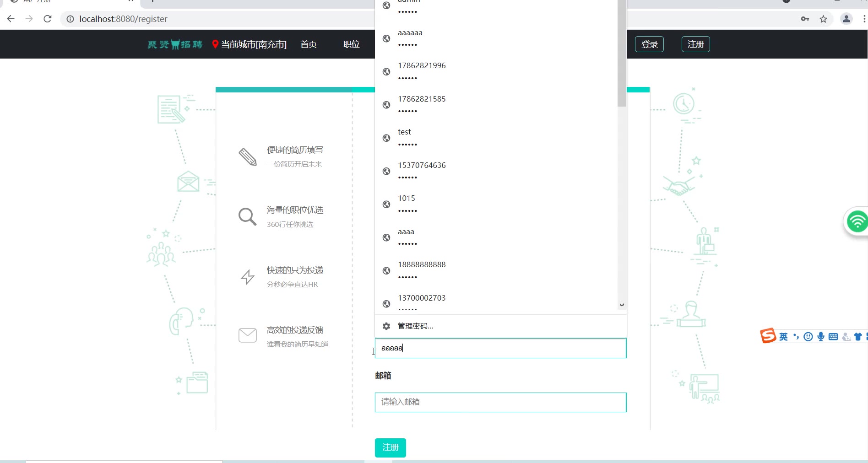Viewport: 868px width, 463px height.
Task: Reload the page
Action: click(x=48, y=19)
